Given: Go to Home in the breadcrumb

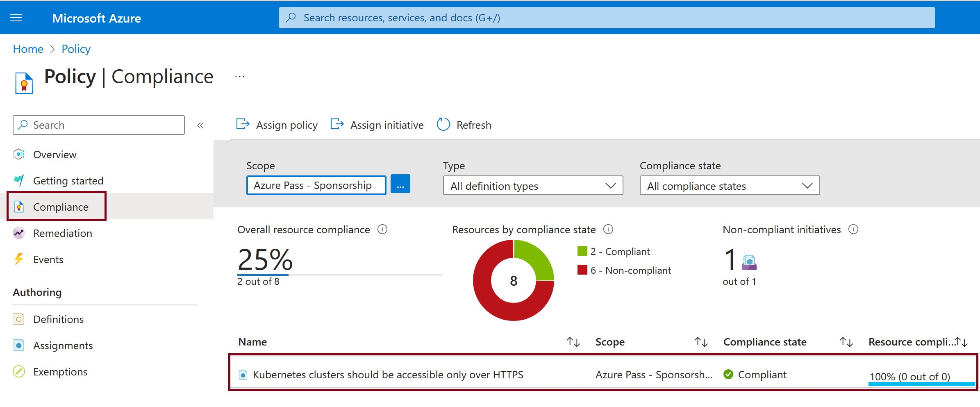Looking at the screenshot, I should tap(28, 49).
